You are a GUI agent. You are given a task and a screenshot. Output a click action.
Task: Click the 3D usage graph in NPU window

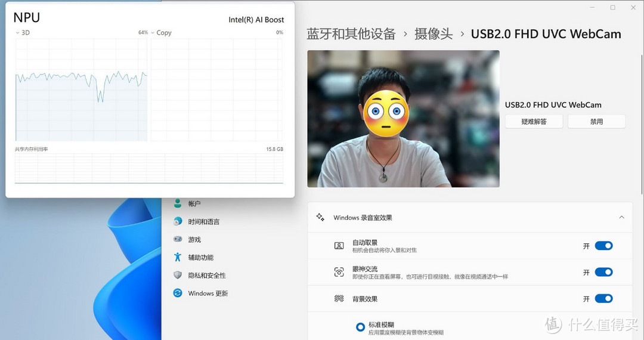[x=81, y=90]
